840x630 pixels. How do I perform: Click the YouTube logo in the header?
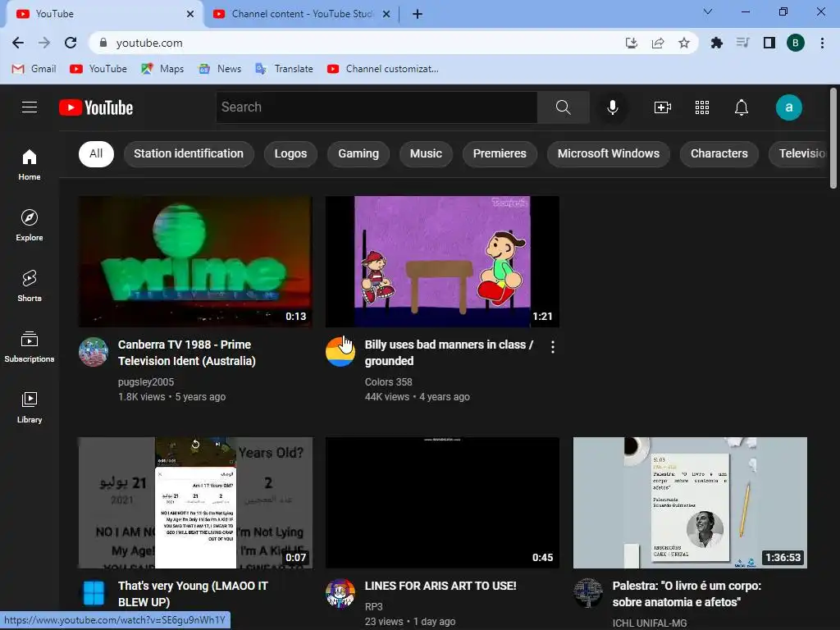pyautogui.click(x=96, y=107)
